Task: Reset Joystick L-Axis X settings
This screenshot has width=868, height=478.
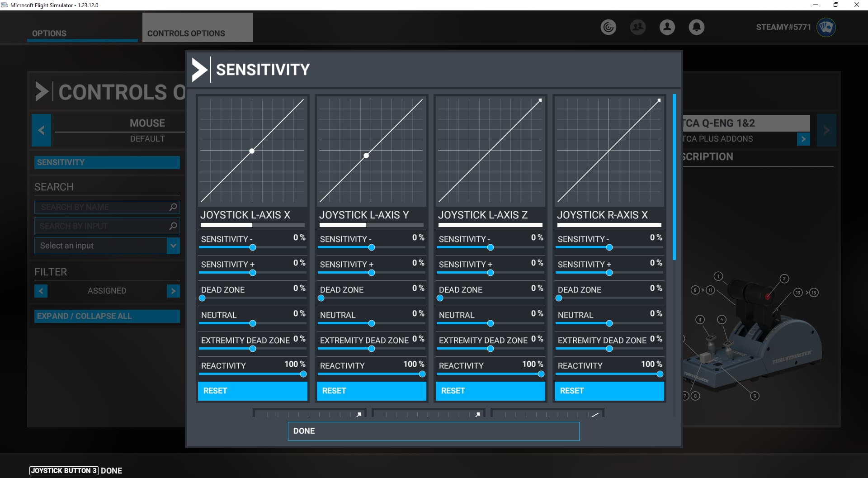Action: point(253,391)
